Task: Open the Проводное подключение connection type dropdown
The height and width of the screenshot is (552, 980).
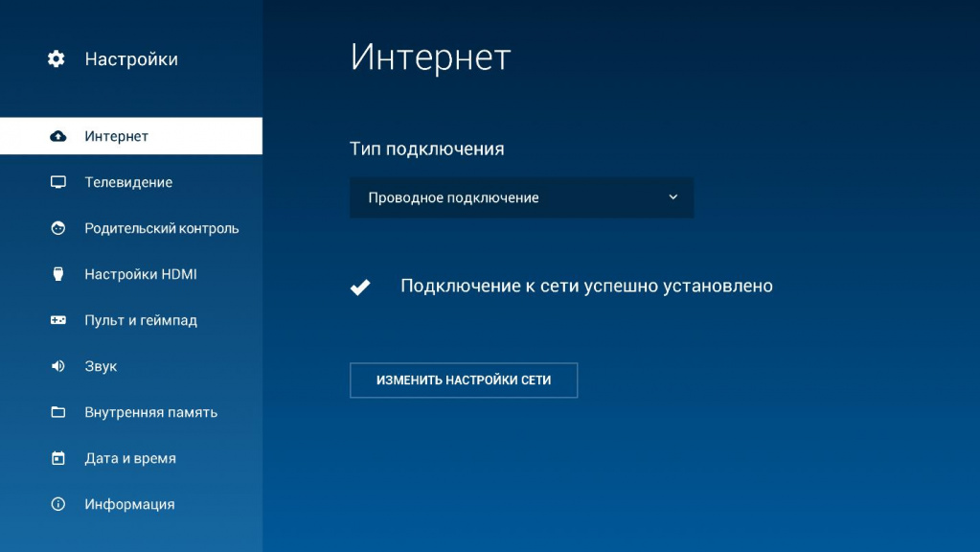Action: (x=521, y=197)
